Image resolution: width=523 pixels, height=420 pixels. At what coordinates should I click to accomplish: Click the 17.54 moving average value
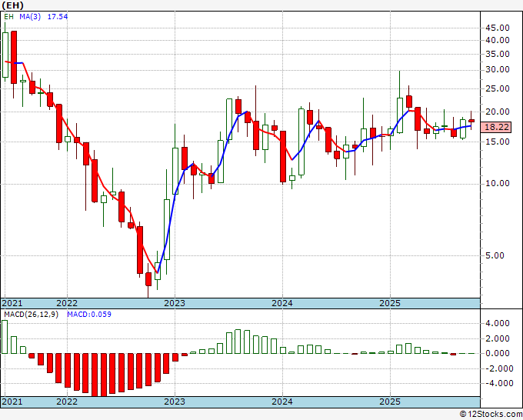pos(58,16)
